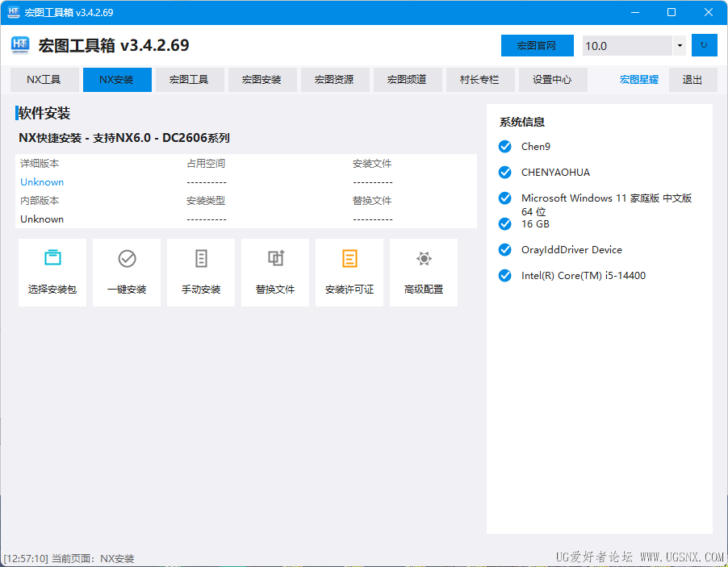This screenshot has height=567, width=728.
Task: Click the refresh icon button beside version box
Action: tap(705, 45)
